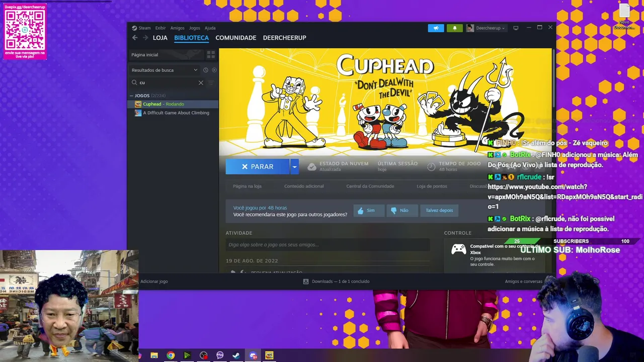The width and height of the screenshot is (644, 362).
Task: Open the green bell notifications
Action: tap(455, 28)
